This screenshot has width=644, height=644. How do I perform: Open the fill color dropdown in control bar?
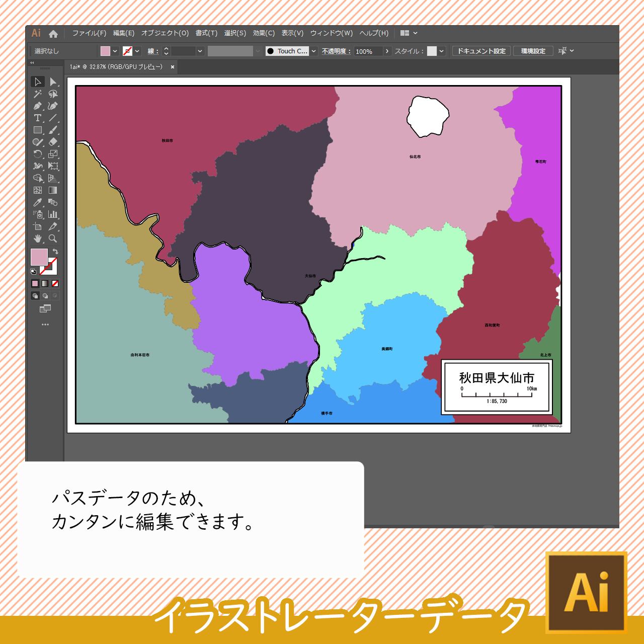pyautogui.click(x=115, y=51)
